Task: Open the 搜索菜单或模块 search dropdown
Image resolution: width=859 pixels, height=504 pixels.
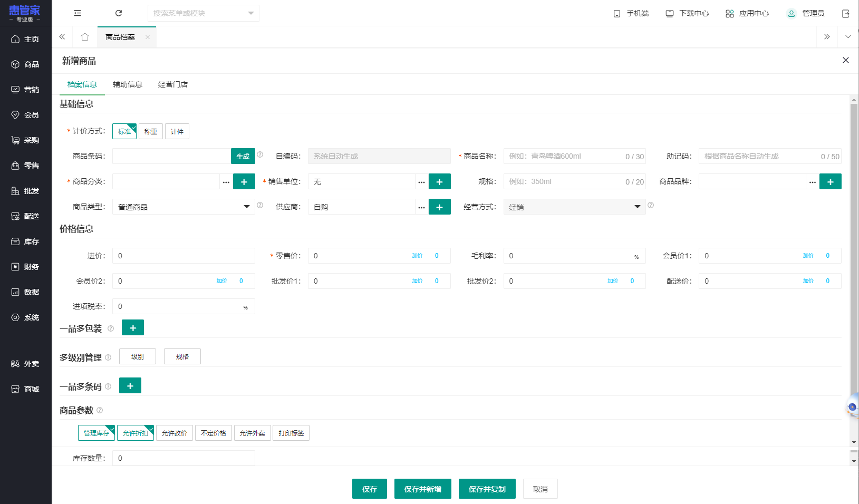Action: pyautogui.click(x=204, y=13)
